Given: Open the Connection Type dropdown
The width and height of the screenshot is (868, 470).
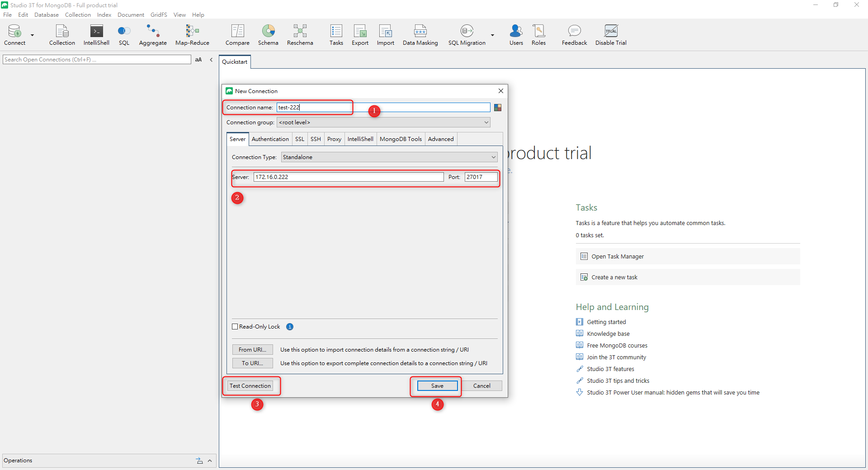Looking at the screenshot, I should tap(389, 157).
